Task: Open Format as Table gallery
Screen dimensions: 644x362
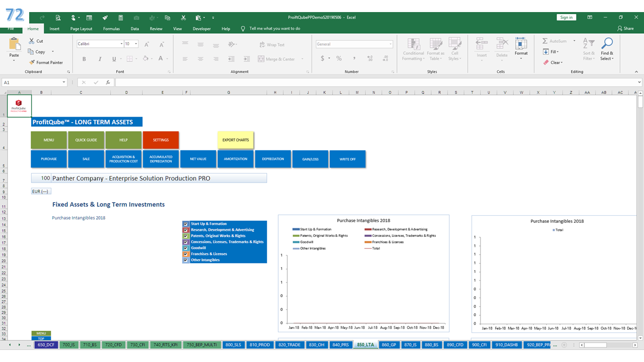Action: click(435, 49)
